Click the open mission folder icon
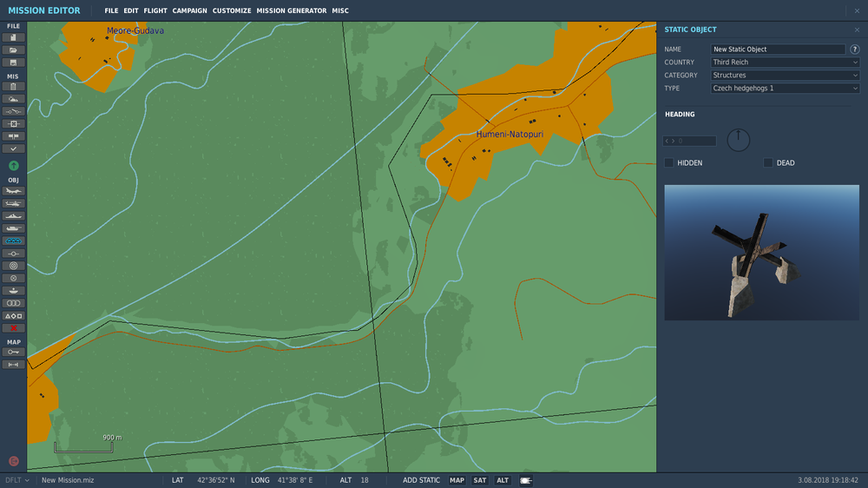The height and width of the screenshot is (488, 868). [13, 50]
